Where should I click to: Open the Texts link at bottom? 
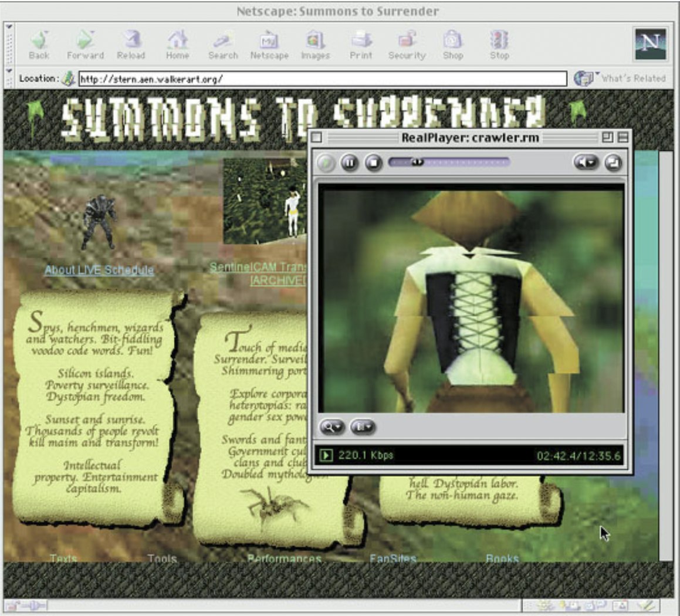pos(63,558)
